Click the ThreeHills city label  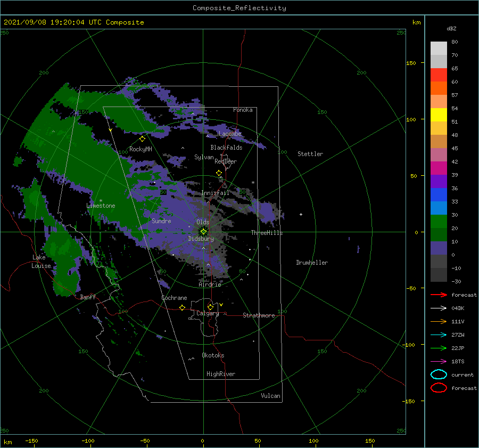click(x=267, y=233)
